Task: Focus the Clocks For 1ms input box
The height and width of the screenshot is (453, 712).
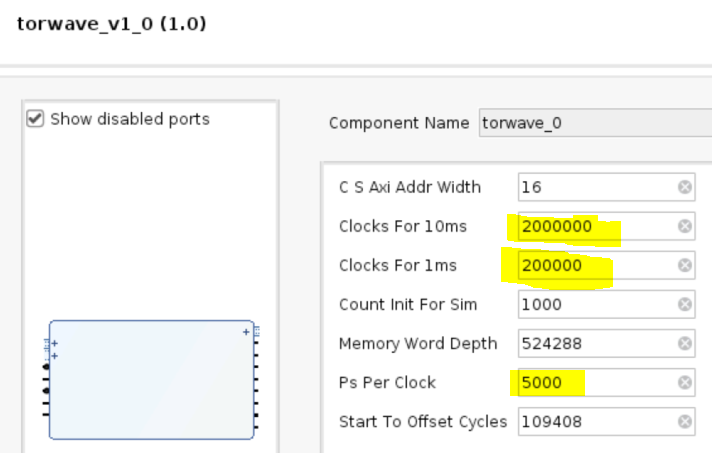Action: click(x=596, y=265)
